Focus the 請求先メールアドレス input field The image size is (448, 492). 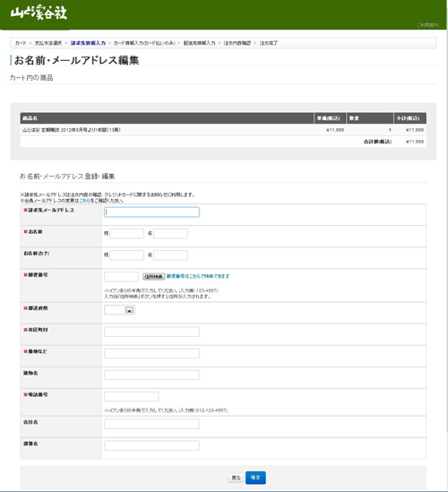(151, 212)
